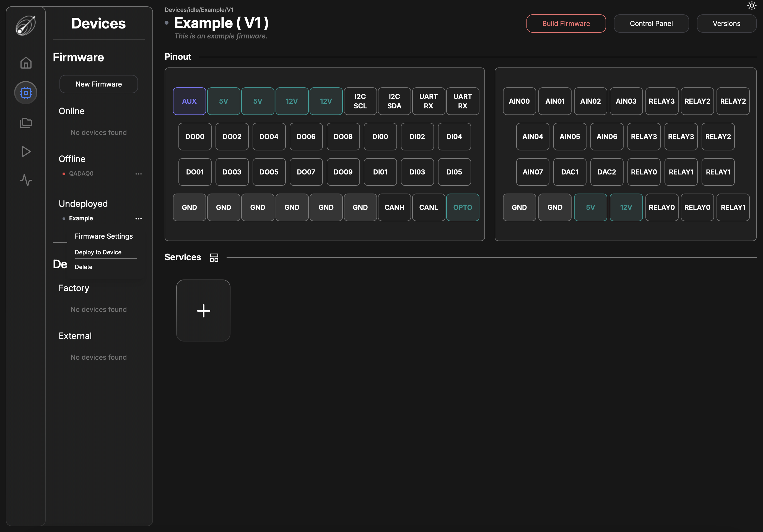This screenshot has height=532, width=763.
Task: Click the Services layout grid icon
Action: [214, 257]
